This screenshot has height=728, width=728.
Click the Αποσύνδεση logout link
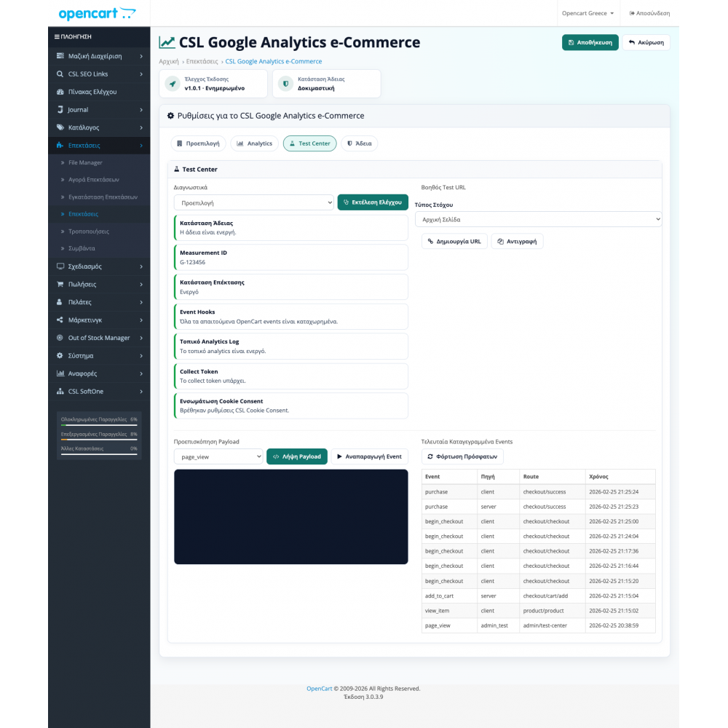coord(649,13)
